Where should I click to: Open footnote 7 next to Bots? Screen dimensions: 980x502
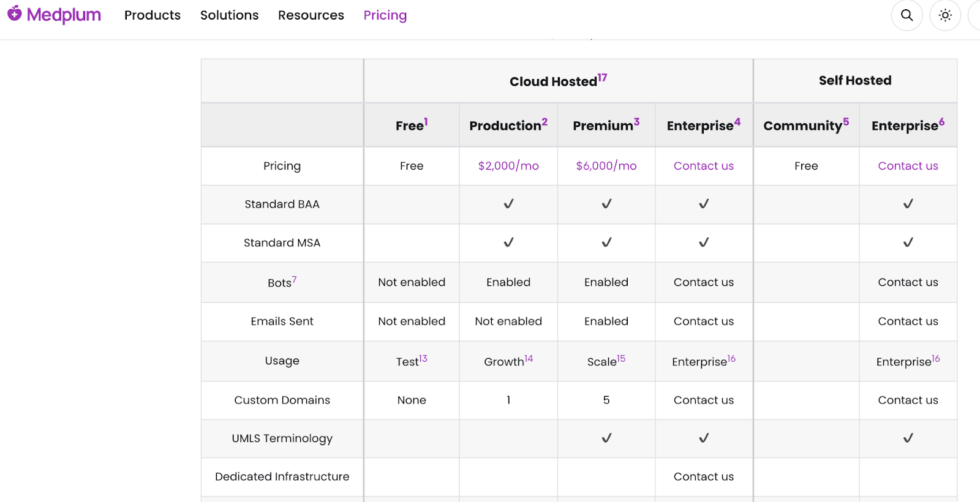[x=295, y=280]
